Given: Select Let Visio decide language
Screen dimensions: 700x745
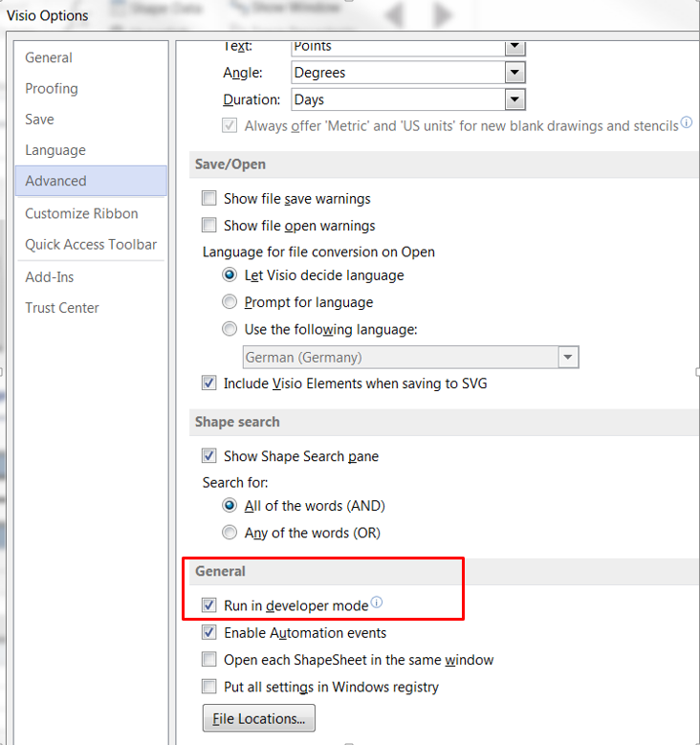Looking at the screenshot, I should (x=230, y=275).
